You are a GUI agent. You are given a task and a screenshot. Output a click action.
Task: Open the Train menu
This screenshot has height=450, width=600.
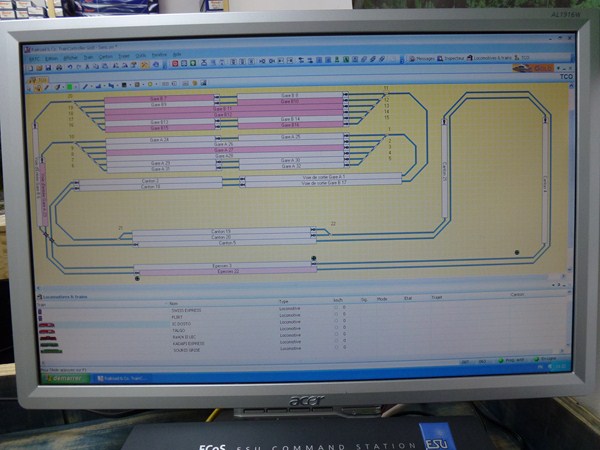[88, 57]
